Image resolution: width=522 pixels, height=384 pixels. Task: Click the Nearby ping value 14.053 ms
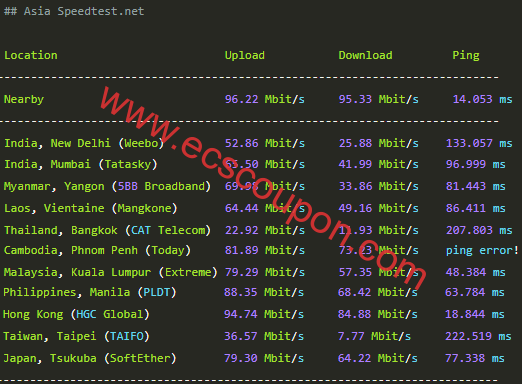(482, 99)
